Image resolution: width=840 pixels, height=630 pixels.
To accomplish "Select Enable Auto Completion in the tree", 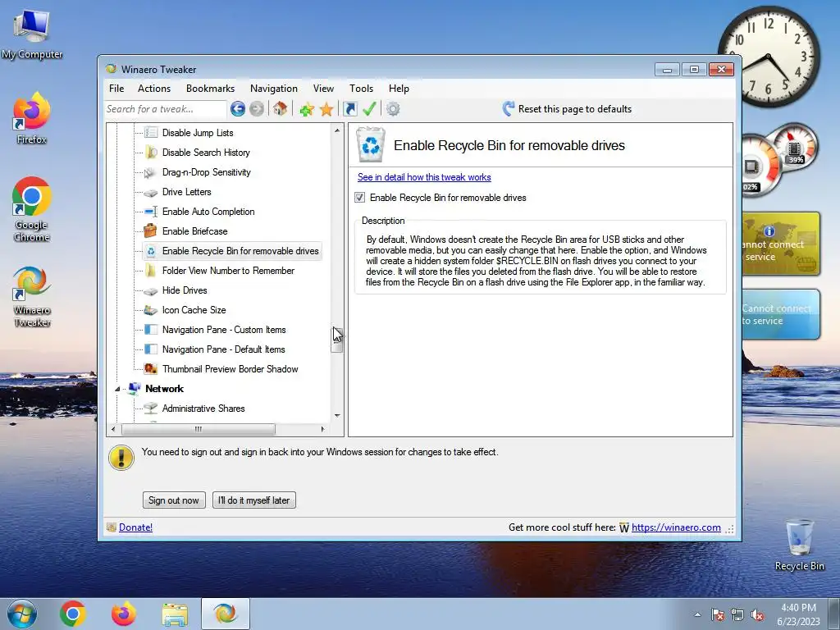I will [x=208, y=212].
